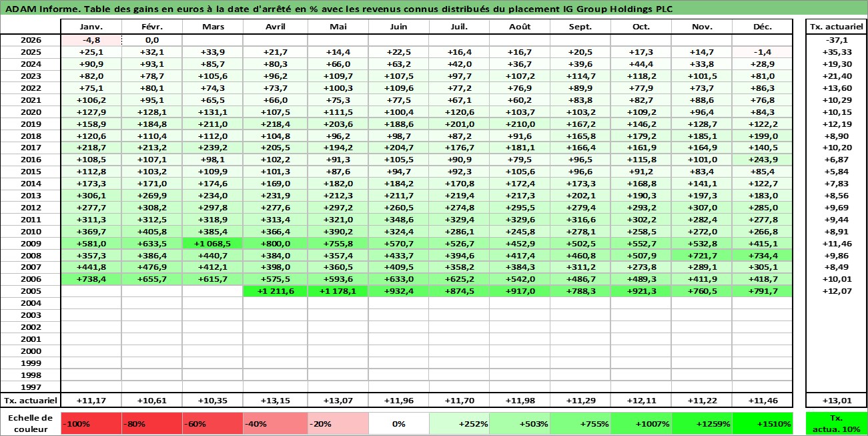The height and width of the screenshot is (436, 868).
Task: Click the +1 178,1 cell in May 2005
Action: pyautogui.click(x=338, y=292)
